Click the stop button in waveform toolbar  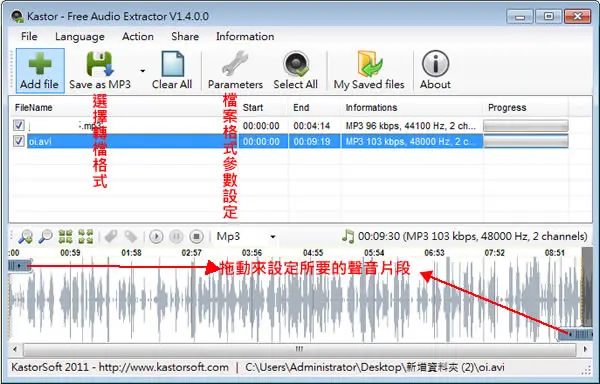(196, 237)
